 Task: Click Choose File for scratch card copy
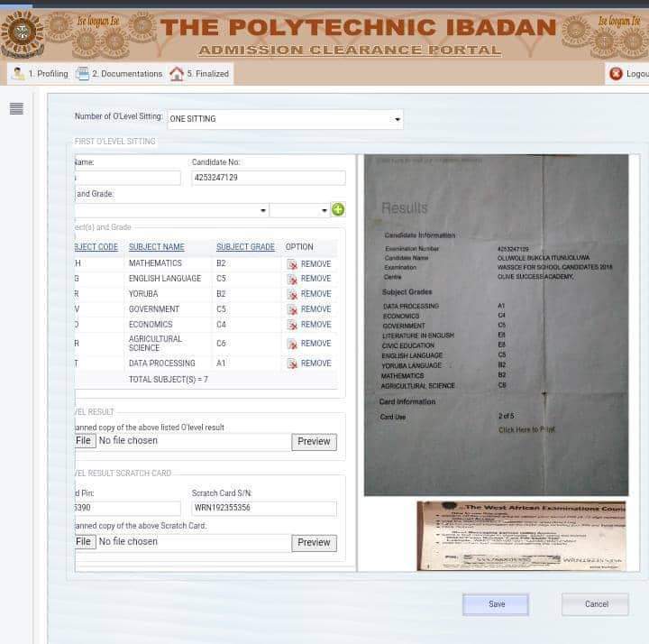click(86, 542)
